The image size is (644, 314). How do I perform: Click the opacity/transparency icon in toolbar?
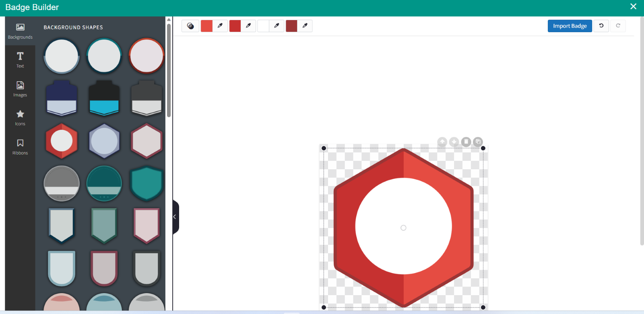[x=190, y=26]
